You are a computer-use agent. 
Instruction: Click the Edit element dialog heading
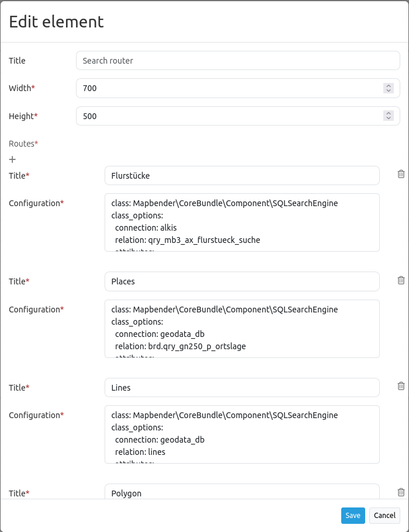tap(56, 22)
